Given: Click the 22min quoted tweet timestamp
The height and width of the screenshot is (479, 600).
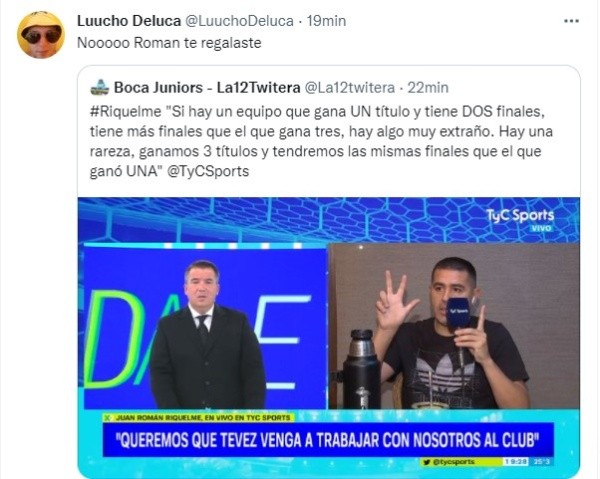Looking at the screenshot, I should point(428,88).
